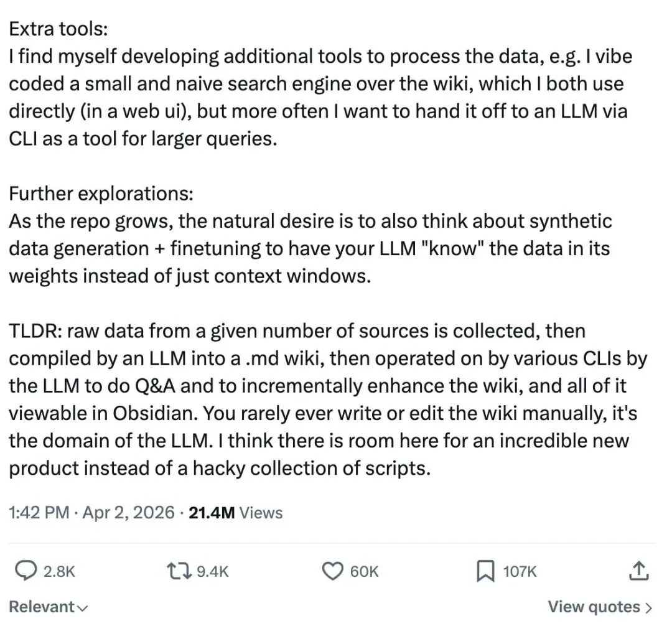Click the 1:42 PM timestamp
672x626 pixels.
click(x=39, y=513)
